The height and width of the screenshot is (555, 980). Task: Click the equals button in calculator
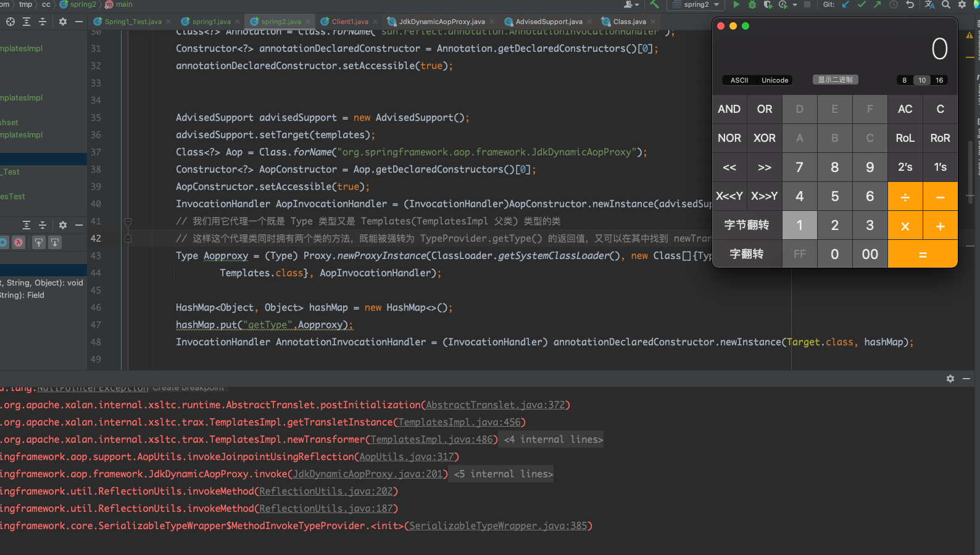[x=923, y=254]
